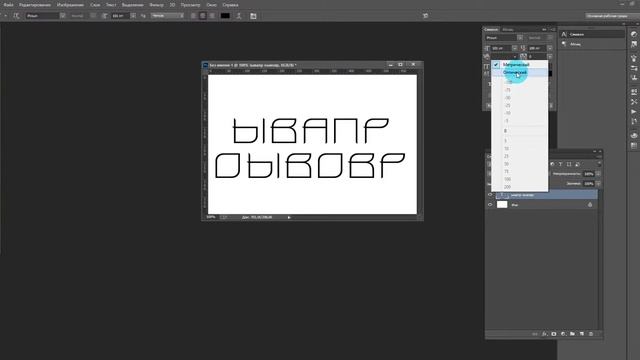Switch to the Абзац tab in Character panel

point(507,29)
